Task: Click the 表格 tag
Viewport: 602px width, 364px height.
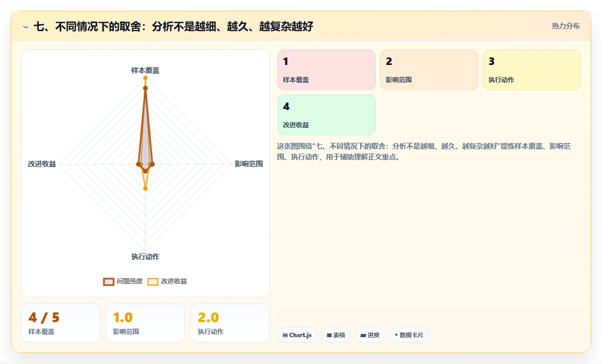Action: click(336, 335)
